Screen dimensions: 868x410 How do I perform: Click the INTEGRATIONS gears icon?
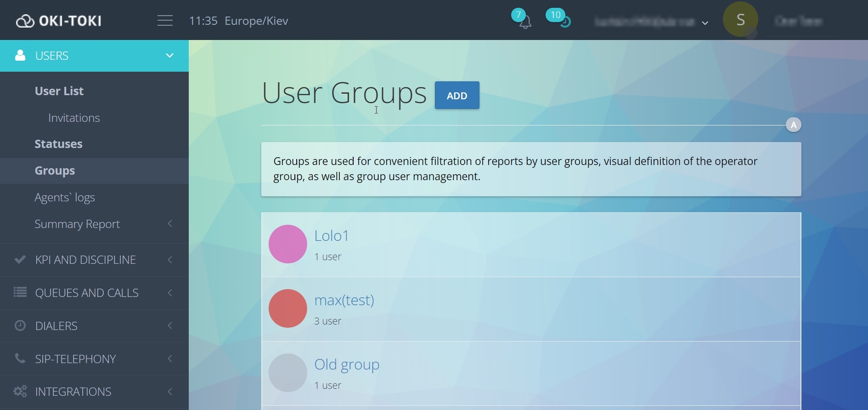pyautogui.click(x=20, y=391)
